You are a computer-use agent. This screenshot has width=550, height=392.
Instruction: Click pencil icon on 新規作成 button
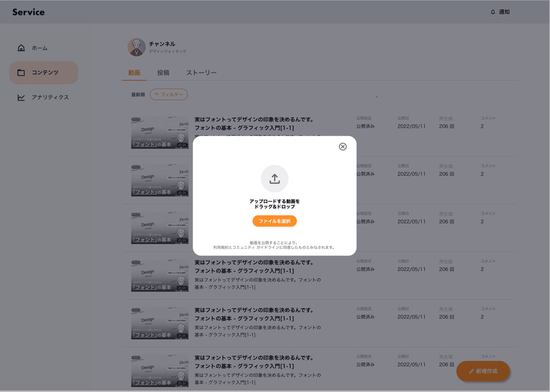point(471,371)
